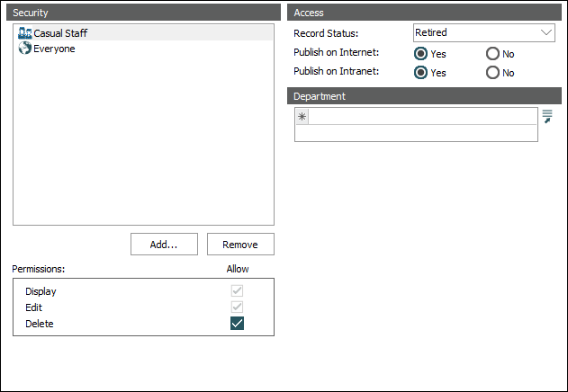Click the empty second row in Department table
The width and height of the screenshot is (568, 392).
point(416,133)
